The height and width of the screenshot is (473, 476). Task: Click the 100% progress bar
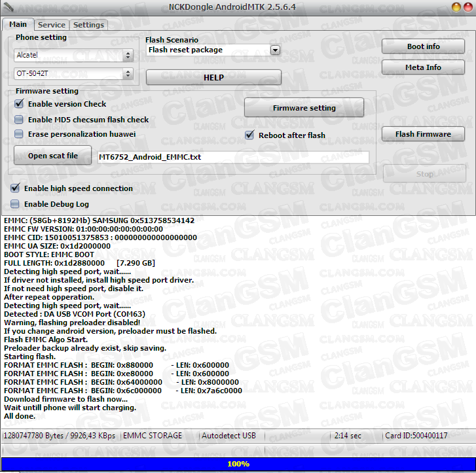click(x=238, y=464)
